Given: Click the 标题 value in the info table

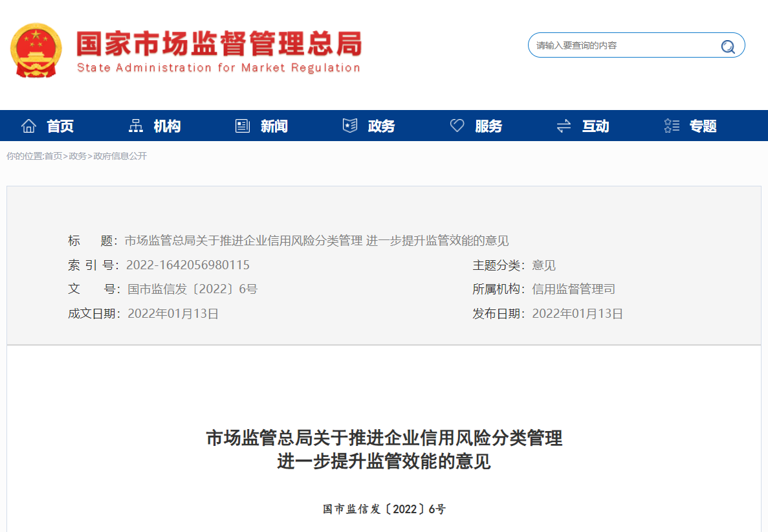Looking at the screenshot, I should point(317,241).
